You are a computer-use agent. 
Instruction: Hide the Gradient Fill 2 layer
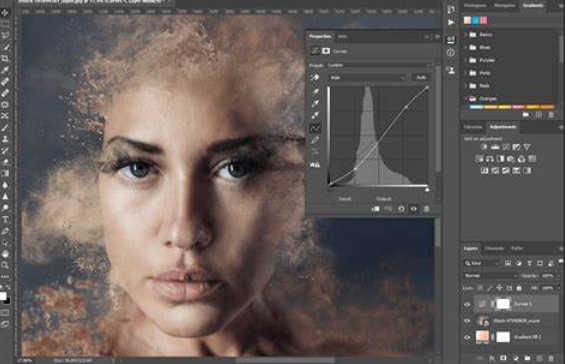pyautogui.click(x=467, y=337)
